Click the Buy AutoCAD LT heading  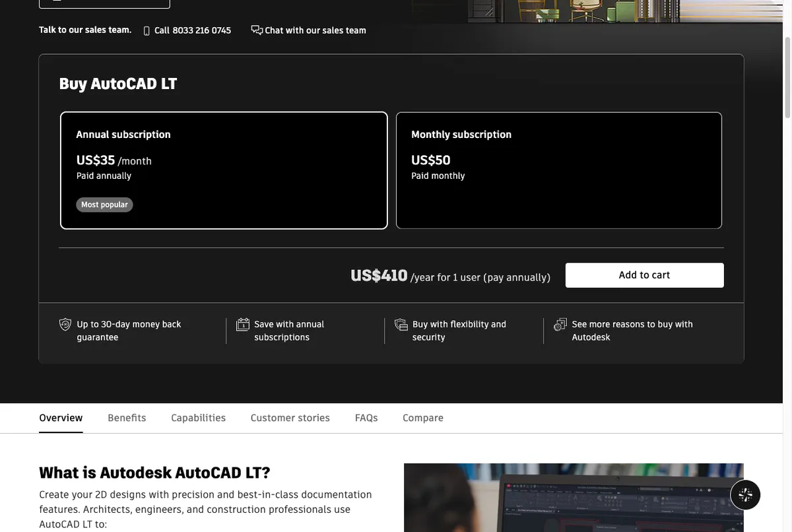[x=118, y=84]
